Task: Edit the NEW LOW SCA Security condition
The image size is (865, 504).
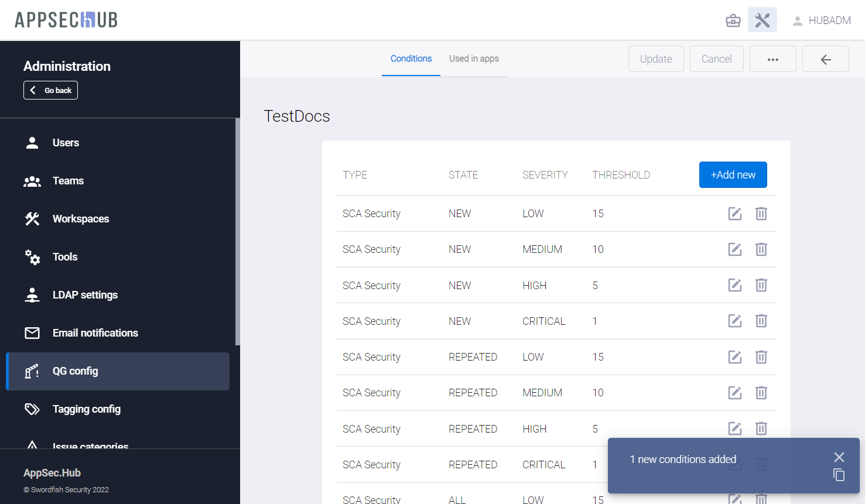Action: click(734, 214)
